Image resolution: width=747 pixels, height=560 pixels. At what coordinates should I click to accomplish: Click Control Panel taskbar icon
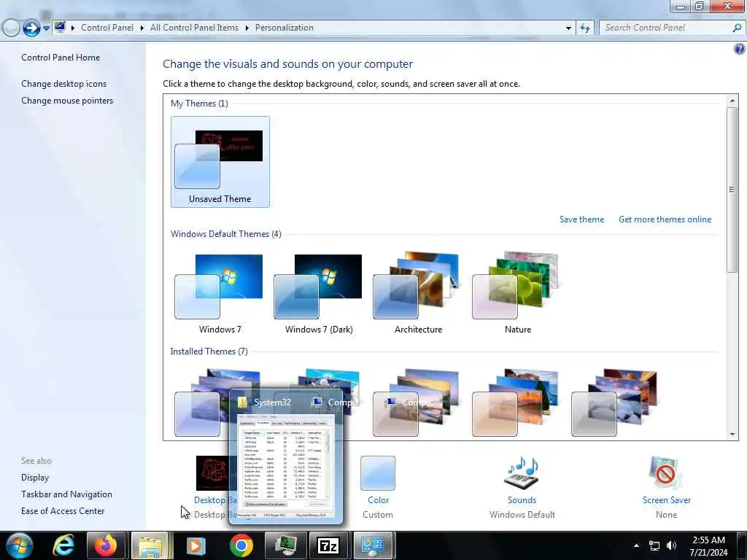373,545
